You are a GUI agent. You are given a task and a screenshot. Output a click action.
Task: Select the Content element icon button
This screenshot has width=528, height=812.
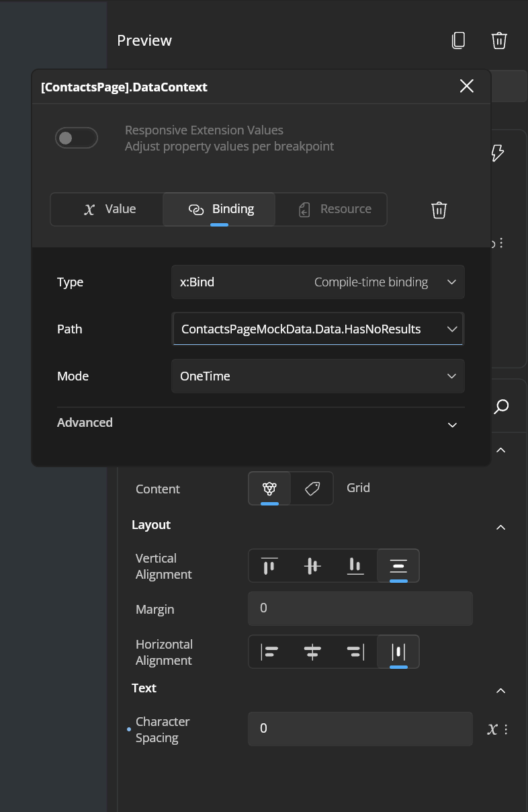coord(269,489)
